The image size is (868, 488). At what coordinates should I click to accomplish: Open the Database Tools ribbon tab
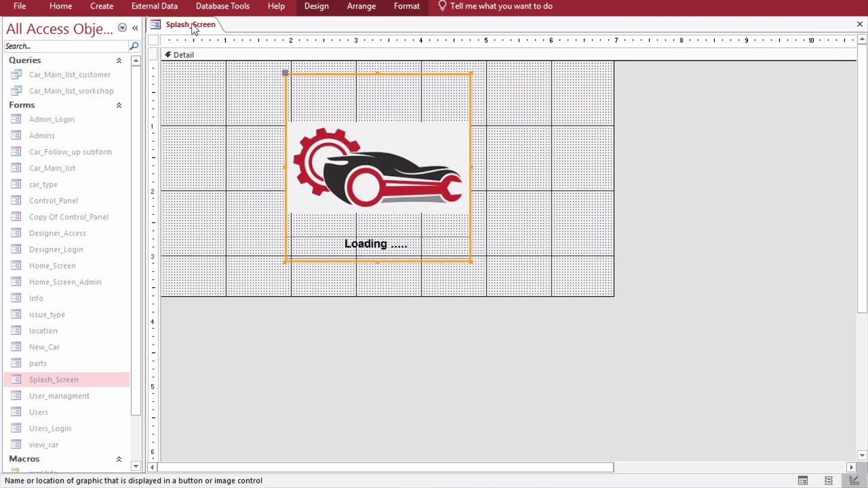(222, 6)
